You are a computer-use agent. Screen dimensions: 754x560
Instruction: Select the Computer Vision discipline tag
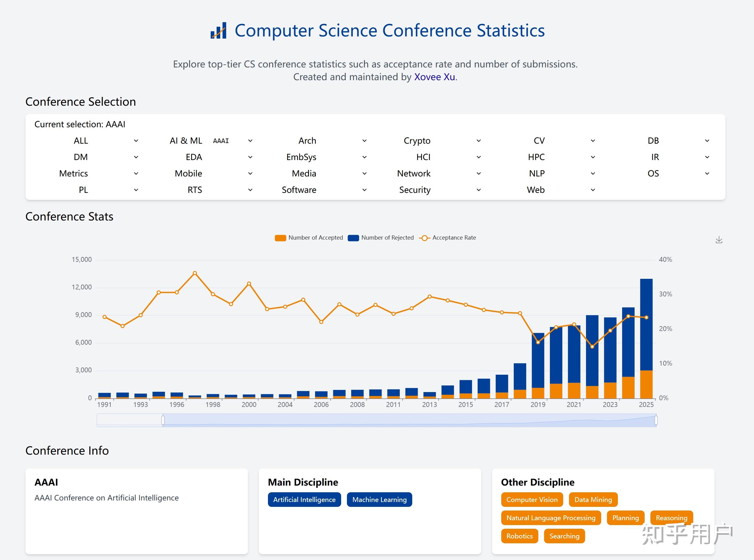click(532, 500)
